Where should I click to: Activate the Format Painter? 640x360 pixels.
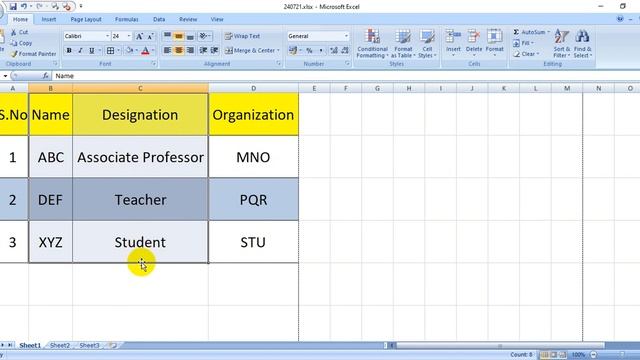(33, 53)
